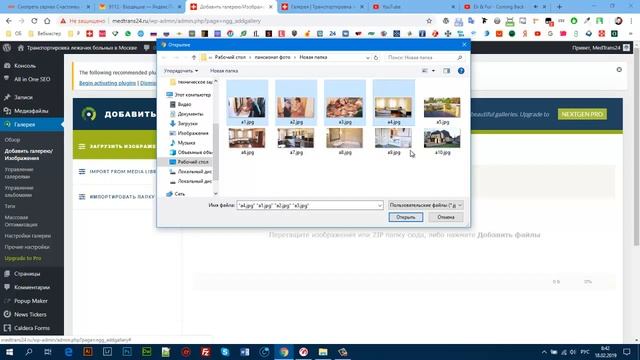Click Рабочий стол breadcrumb in address bar

pos(230,58)
